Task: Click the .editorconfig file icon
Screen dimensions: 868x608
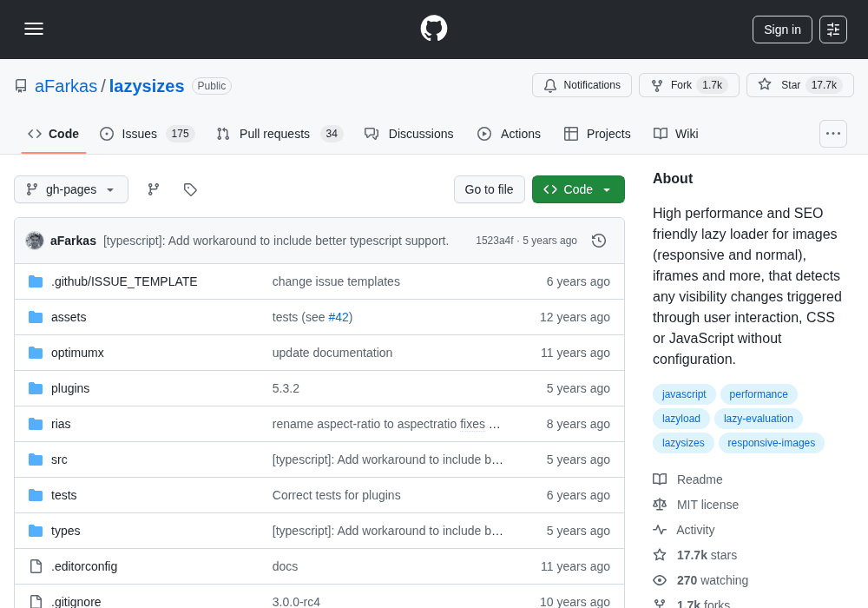Action: tap(36, 566)
